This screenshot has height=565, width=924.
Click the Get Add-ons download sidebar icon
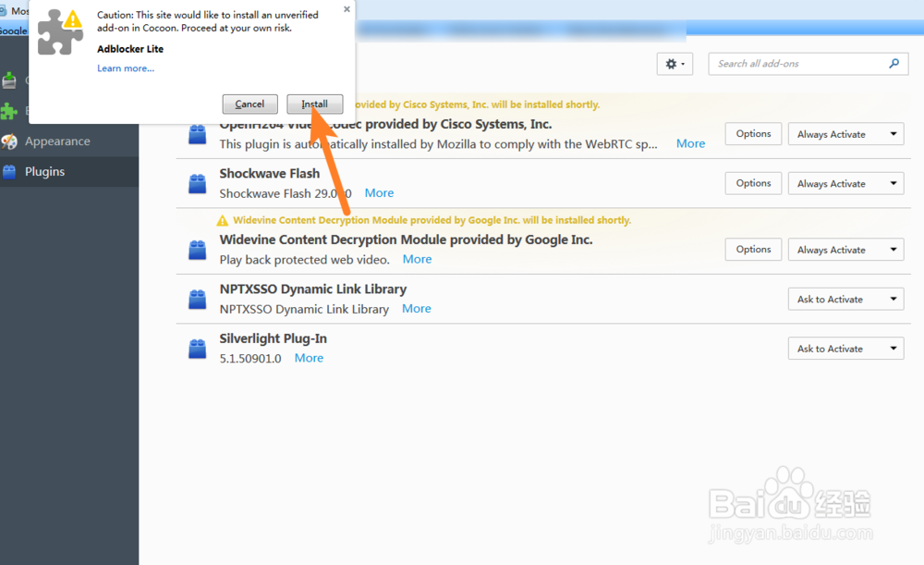9,80
